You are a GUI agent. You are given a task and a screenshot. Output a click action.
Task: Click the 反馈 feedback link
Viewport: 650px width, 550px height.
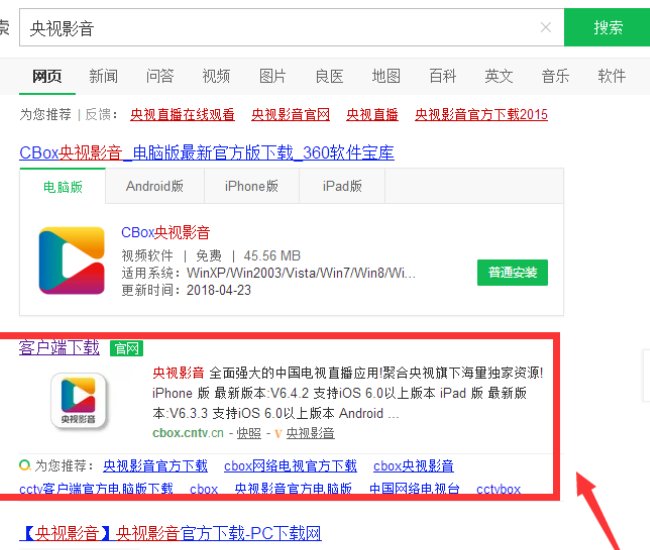click(x=98, y=114)
